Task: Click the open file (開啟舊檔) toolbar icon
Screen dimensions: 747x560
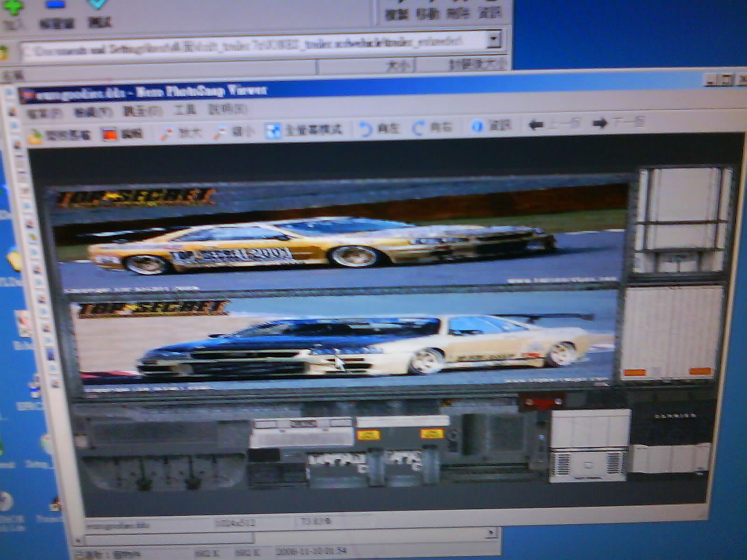Action: pyautogui.click(x=58, y=136)
